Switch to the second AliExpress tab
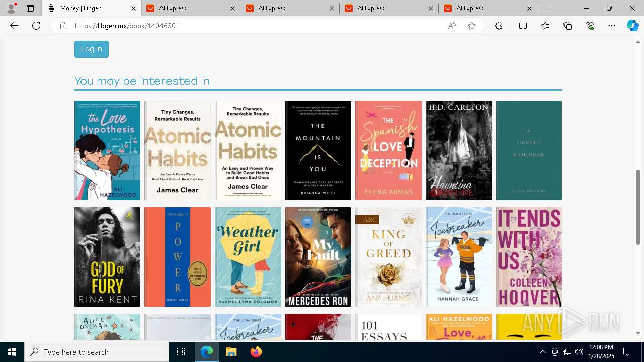Screen dimensions: 644x362 (x=289, y=8)
